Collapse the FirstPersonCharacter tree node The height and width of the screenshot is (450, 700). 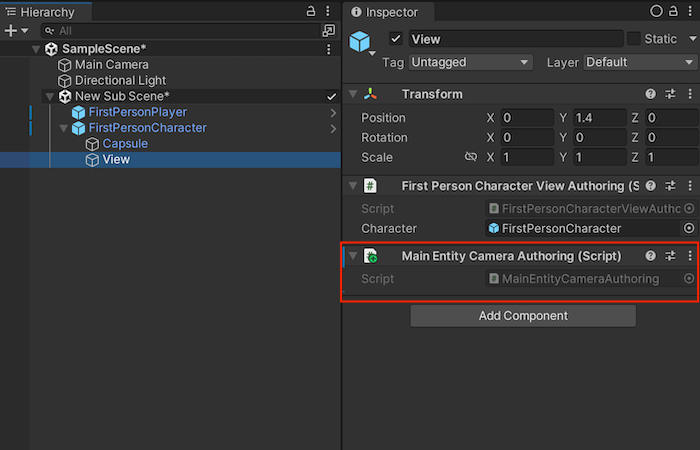click(x=64, y=128)
